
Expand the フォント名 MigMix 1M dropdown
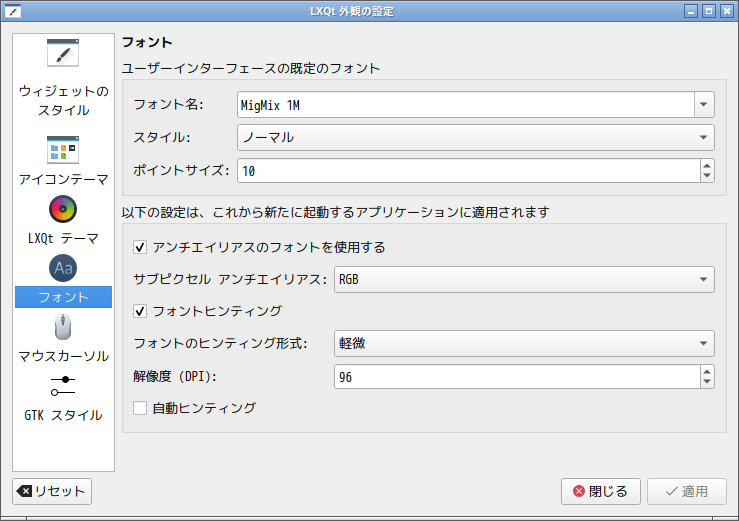[704, 104]
